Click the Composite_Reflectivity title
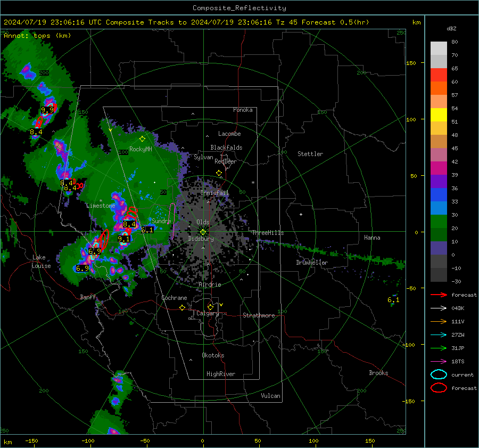This screenshot has width=479, height=448. (x=239, y=8)
